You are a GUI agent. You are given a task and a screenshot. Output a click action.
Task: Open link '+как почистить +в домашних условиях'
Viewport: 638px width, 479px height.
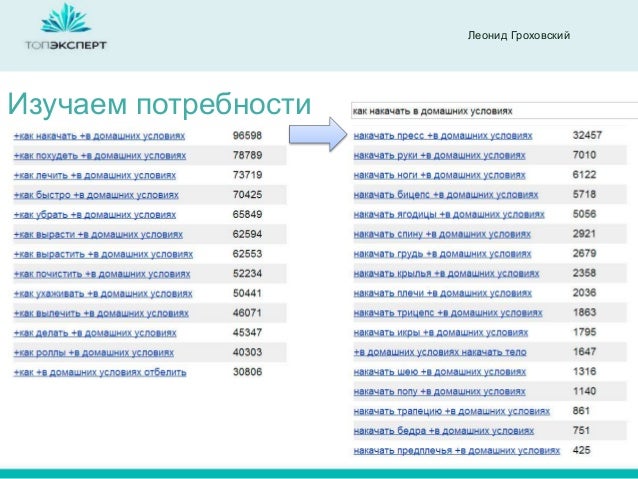[102, 274]
